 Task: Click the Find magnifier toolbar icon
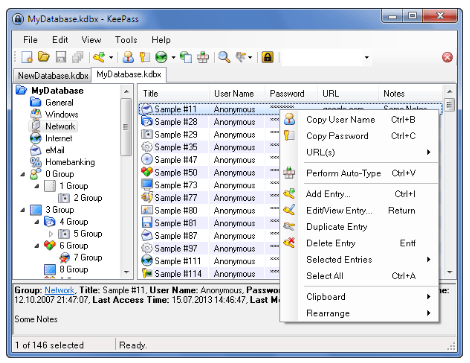224,57
